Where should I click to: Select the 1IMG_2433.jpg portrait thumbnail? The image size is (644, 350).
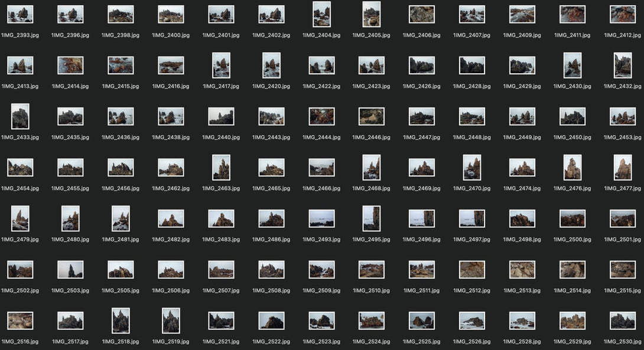[20, 116]
